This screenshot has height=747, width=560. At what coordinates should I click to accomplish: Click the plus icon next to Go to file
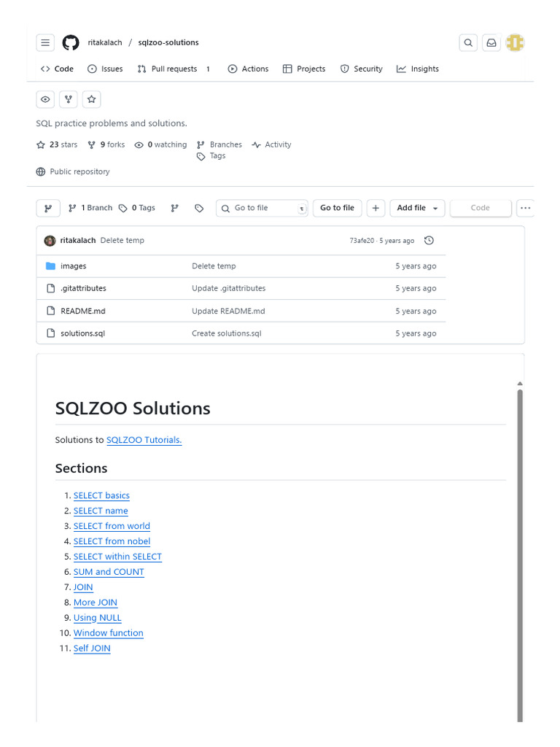376,208
